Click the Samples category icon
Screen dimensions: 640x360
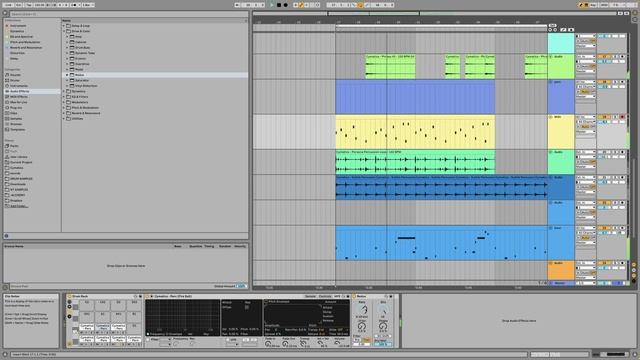[7, 118]
